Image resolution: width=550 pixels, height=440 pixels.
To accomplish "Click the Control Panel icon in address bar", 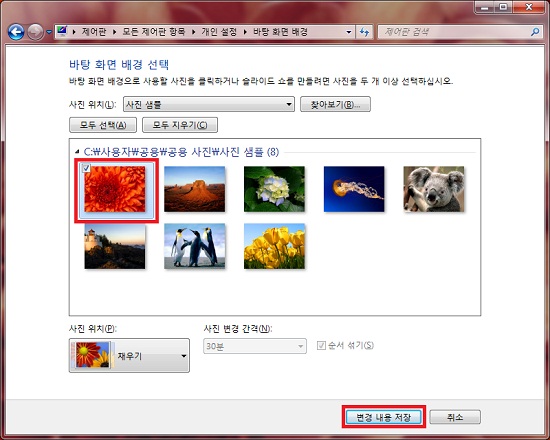I will [x=62, y=32].
